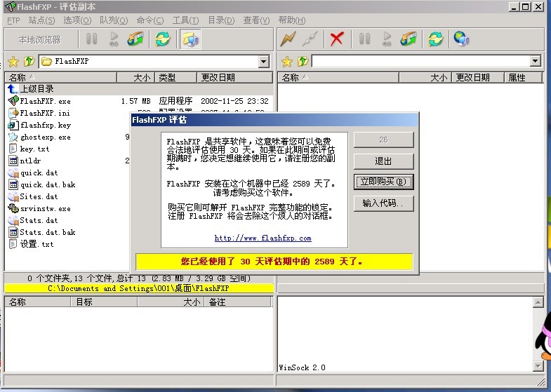The height and width of the screenshot is (392, 551).
Task: Click the remote pane Go play icon
Action: (x=387, y=39)
